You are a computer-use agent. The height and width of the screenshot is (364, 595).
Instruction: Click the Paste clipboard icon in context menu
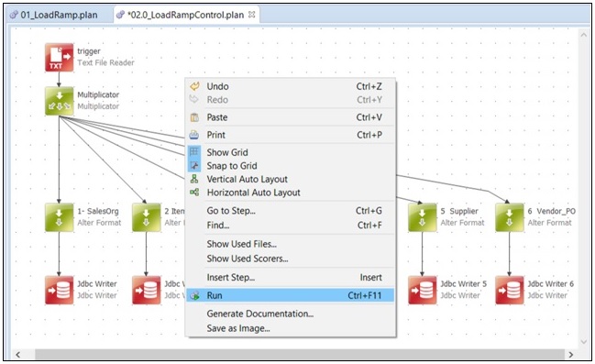(194, 117)
